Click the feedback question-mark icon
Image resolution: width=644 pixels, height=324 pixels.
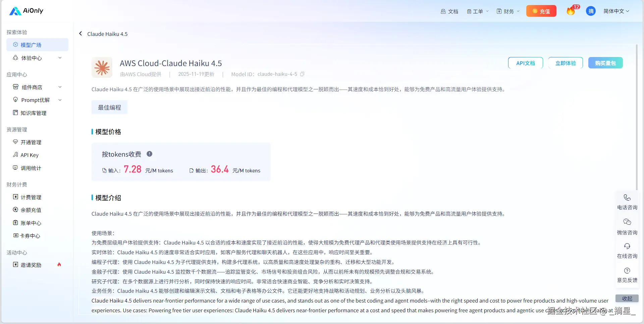coord(627,271)
